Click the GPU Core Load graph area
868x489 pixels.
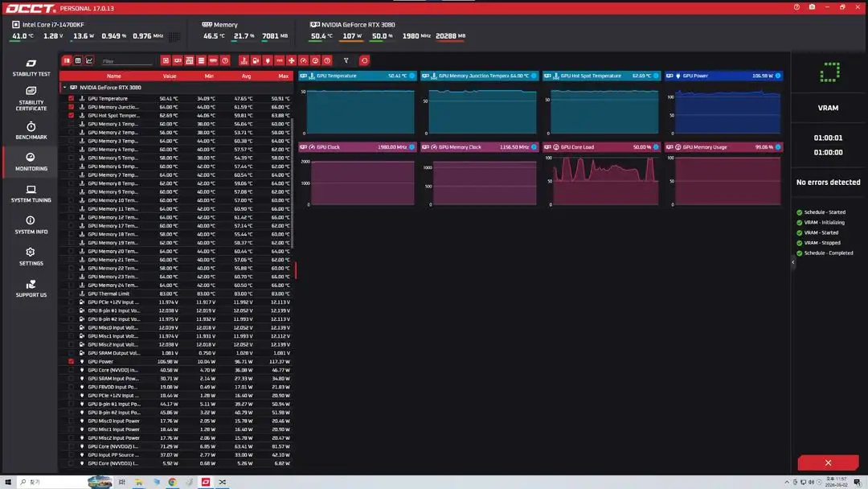point(606,181)
